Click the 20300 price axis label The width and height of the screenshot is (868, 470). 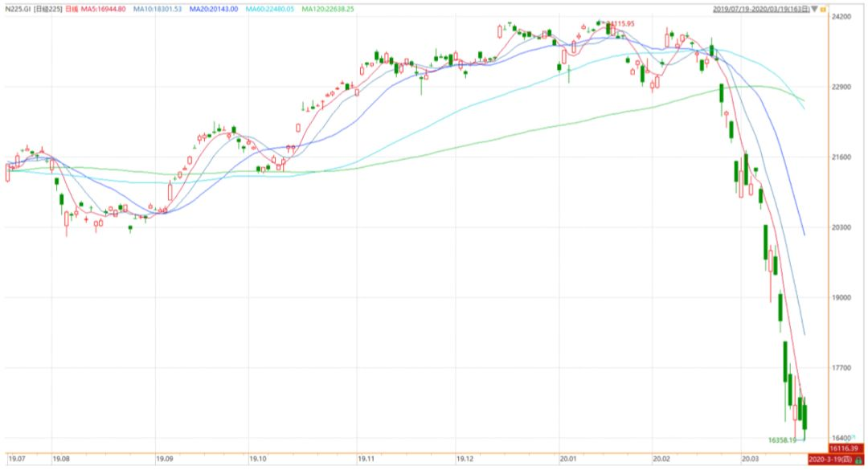coord(841,227)
